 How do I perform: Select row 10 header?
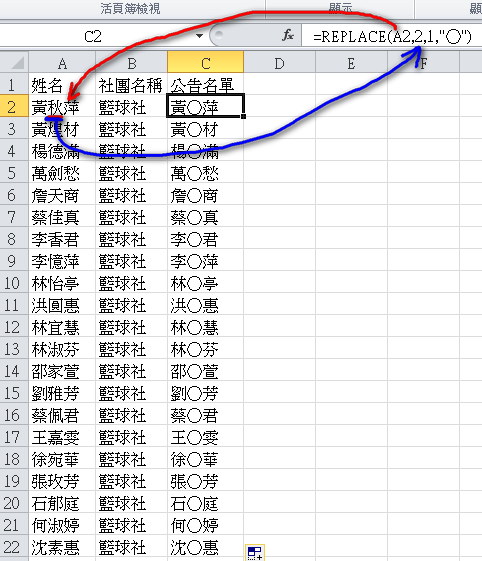pos(14,282)
